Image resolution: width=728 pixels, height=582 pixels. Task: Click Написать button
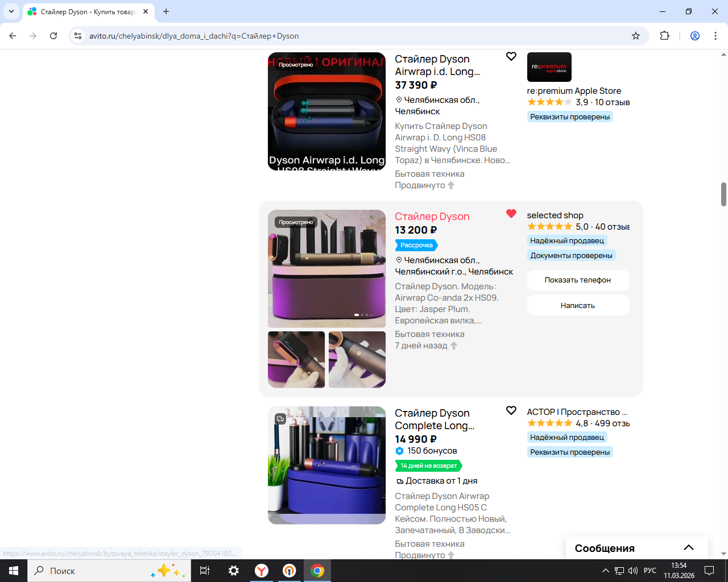pos(578,306)
